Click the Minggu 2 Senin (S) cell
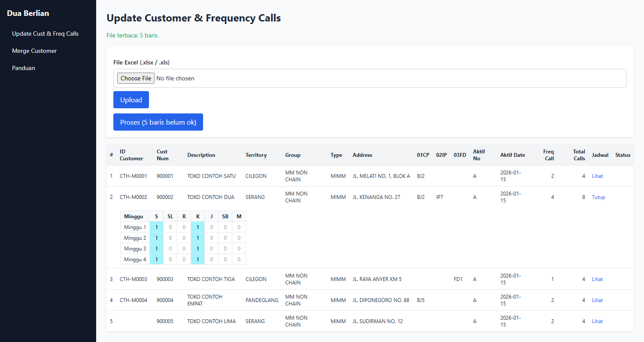 pyautogui.click(x=156, y=238)
